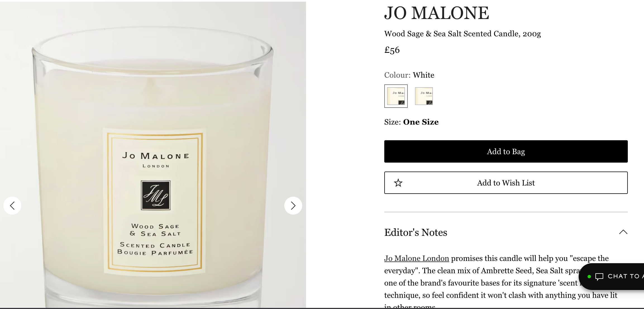
Task: Click the green online status dot
Action: 589,277
